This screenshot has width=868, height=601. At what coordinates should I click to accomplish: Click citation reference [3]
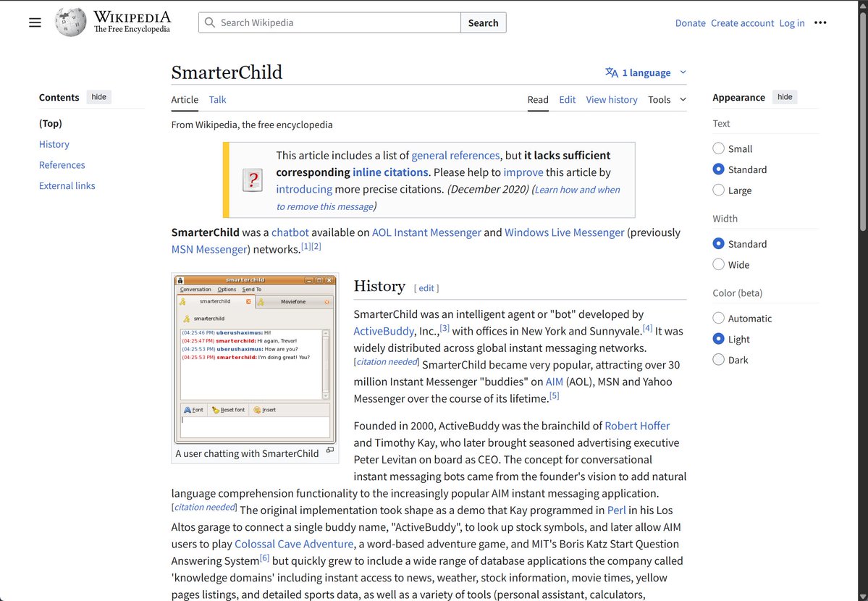(x=444, y=328)
